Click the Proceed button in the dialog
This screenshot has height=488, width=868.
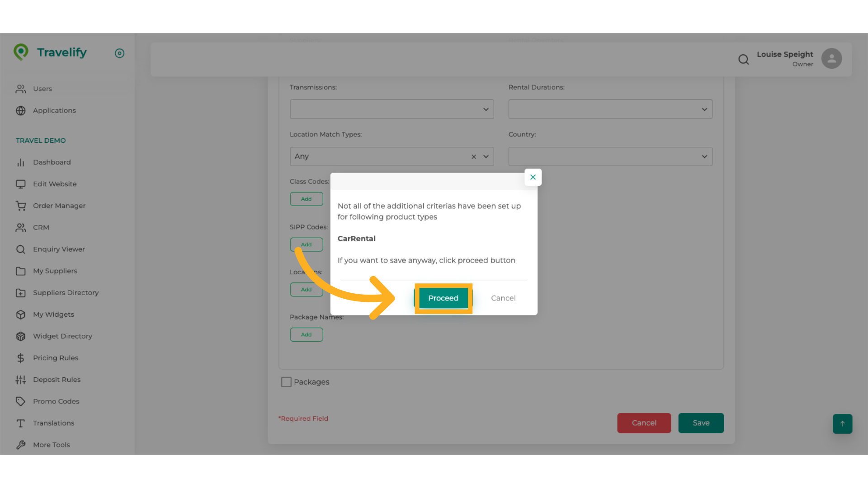click(443, 298)
